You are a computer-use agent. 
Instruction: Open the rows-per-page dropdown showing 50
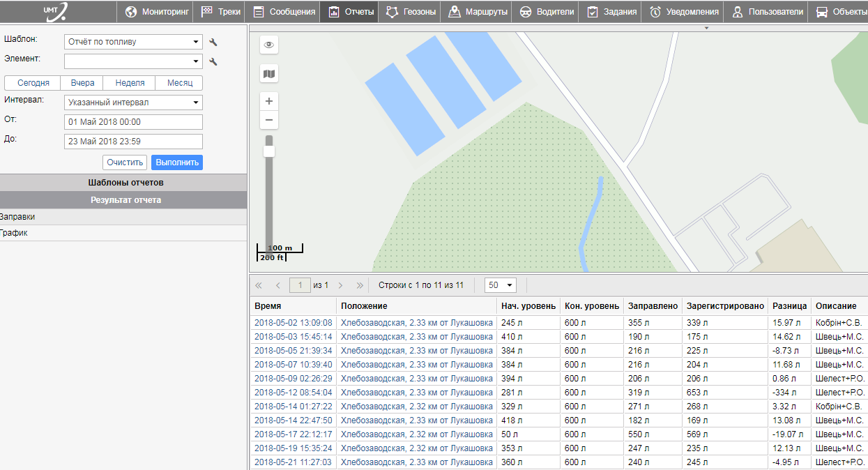501,285
